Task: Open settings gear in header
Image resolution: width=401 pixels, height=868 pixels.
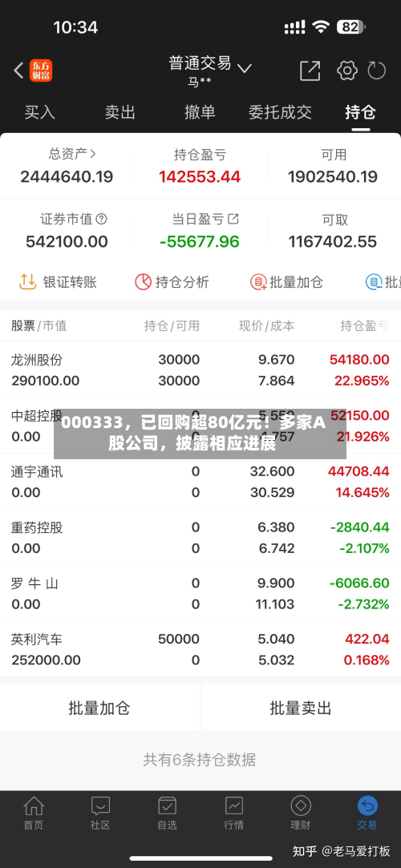Action: point(346,71)
